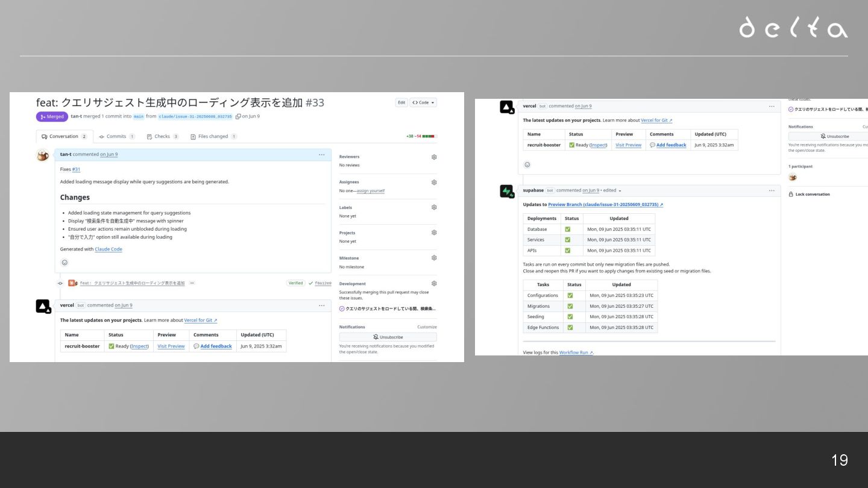
Task: Click the delta logo on the slide
Action: 793,28
